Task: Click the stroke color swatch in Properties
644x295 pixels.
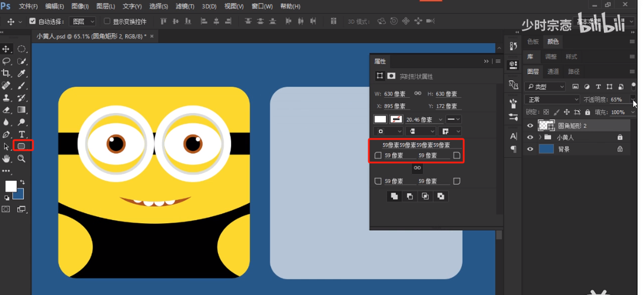Action: coord(396,120)
